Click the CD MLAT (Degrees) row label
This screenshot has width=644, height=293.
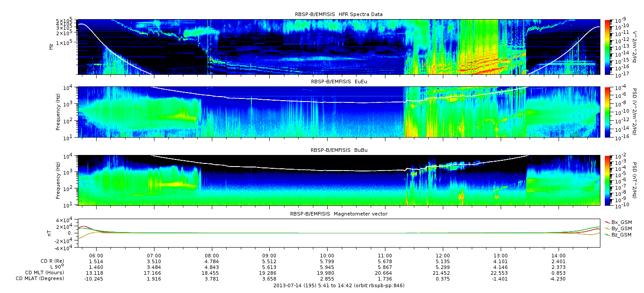pos(41,278)
